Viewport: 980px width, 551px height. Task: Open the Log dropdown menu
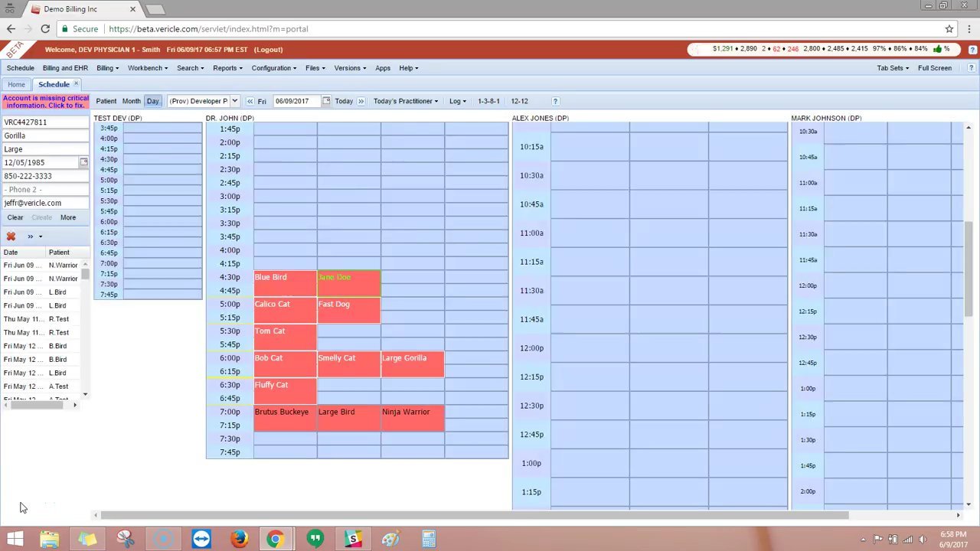[x=457, y=100]
